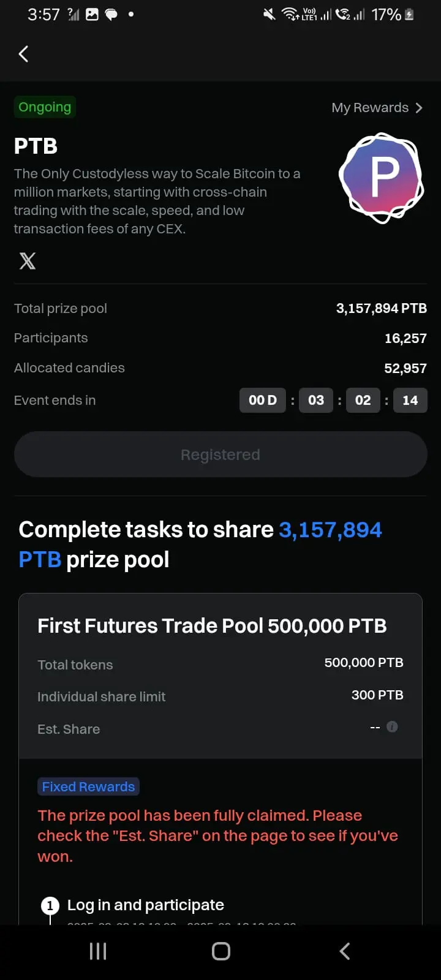This screenshot has width=441, height=980.
Task: Tap the back arrow at top left
Action: click(23, 54)
